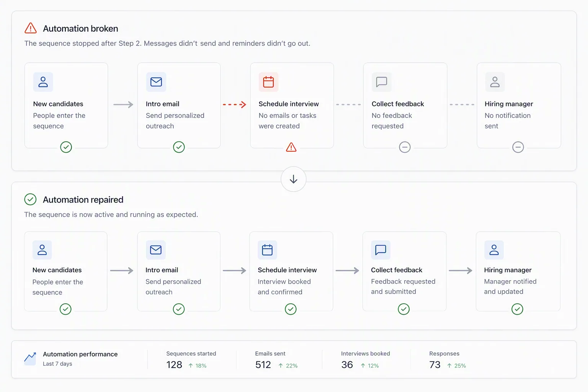The image size is (588, 392).
Task: Click green check under broken Intro email card
Action: tap(179, 147)
